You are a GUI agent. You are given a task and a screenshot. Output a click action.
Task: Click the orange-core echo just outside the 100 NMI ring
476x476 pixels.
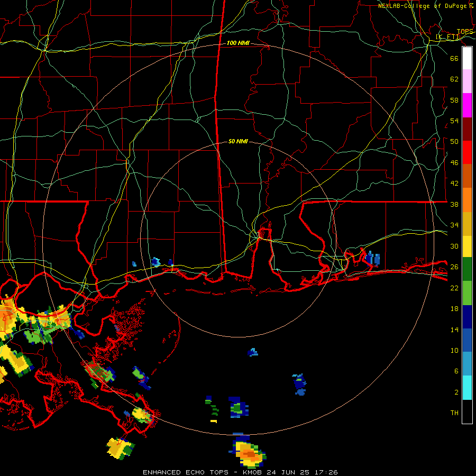tap(248, 451)
